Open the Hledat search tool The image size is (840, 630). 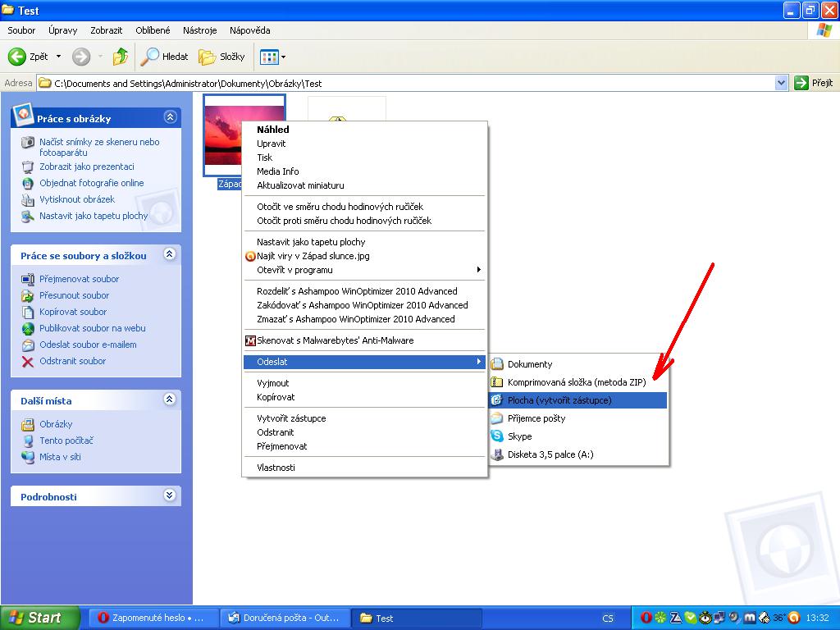tap(164, 57)
